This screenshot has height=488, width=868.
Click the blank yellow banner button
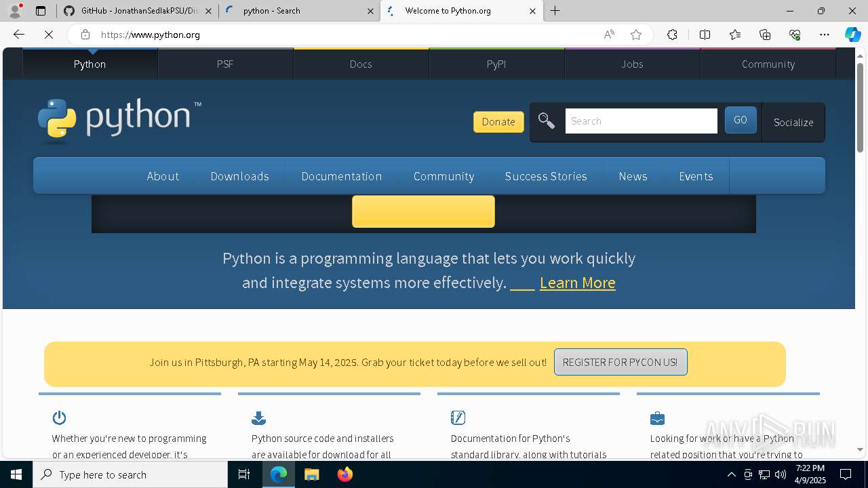[x=423, y=211]
